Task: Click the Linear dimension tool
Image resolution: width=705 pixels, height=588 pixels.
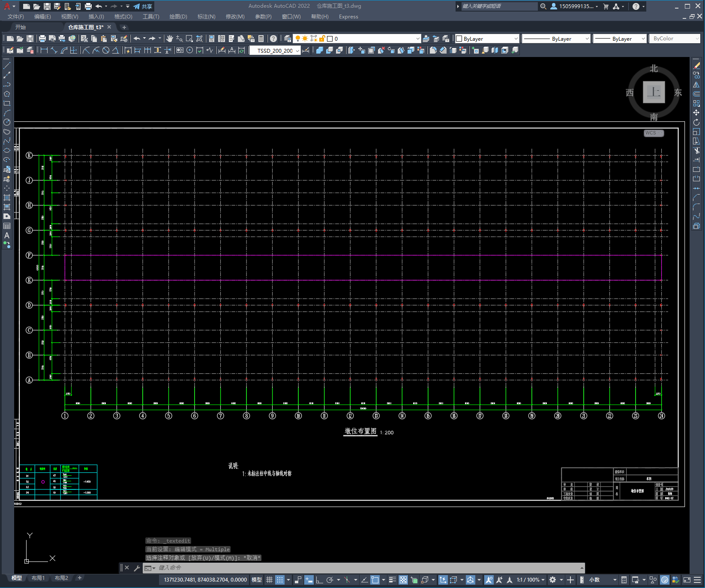Action: pyautogui.click(x=44, y=50)
